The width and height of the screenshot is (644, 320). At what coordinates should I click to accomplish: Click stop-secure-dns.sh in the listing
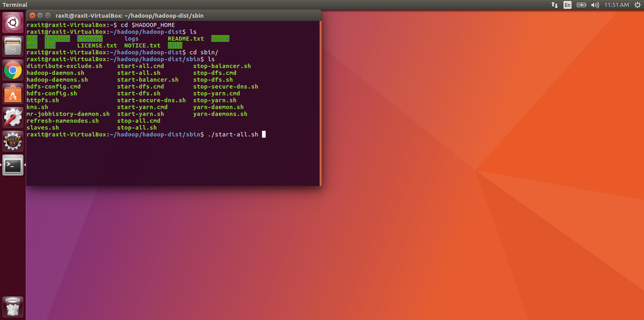point(226,87)
